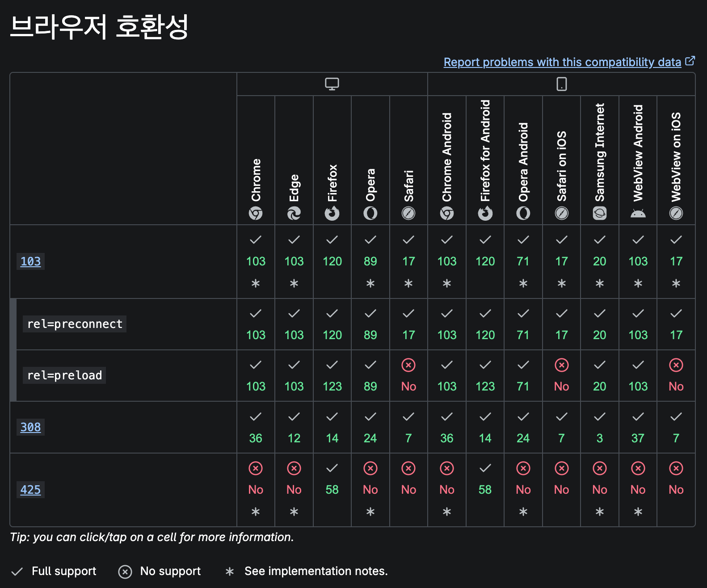Viewport: 707px width, 588px height.
Task: Click the Opera Android browser logo
Action: tap(523, 214)
